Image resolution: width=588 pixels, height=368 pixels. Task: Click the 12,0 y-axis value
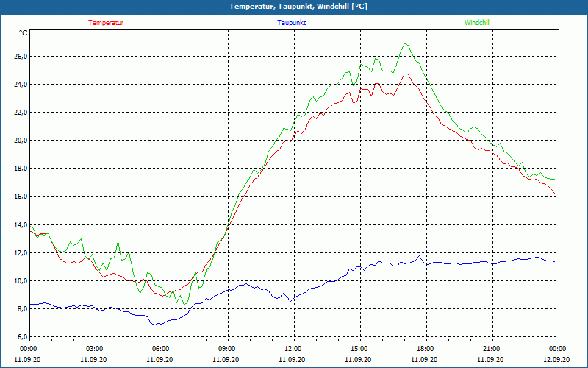pyautogui.click(x=21, y=253)
